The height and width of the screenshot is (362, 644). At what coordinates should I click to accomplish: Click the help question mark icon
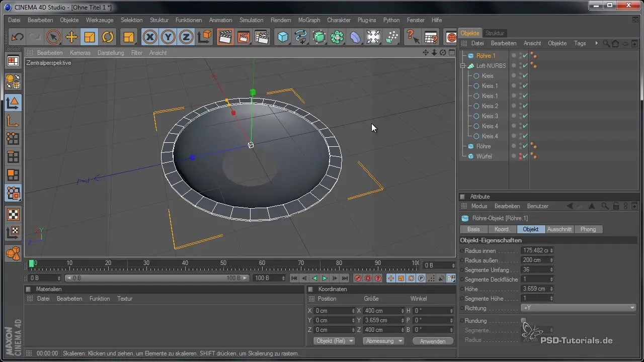click(x=413, y=37)
